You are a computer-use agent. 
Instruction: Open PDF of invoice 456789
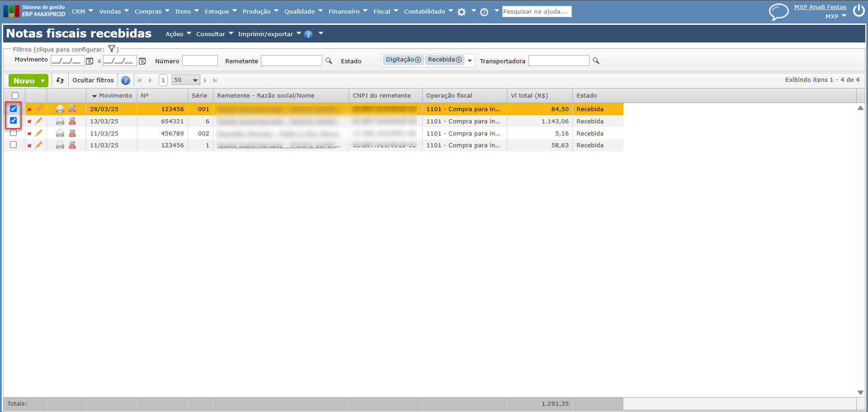(x=72, y=133)
